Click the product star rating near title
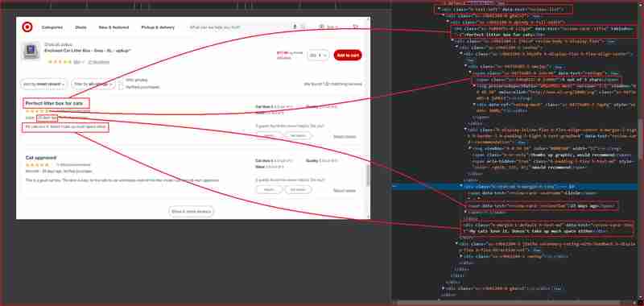Screen dimensions: 644x306 (60, 62)
